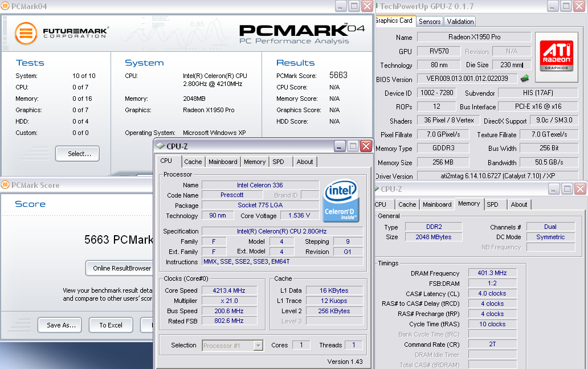
Task: Click the DRAM Frequency value 401.3 MHz
Action: (x=492, y=273)
